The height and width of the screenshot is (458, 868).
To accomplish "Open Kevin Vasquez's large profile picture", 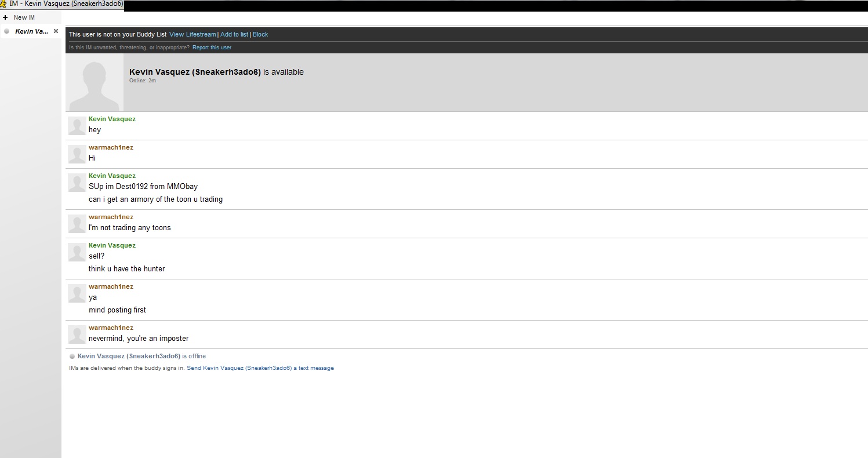I will pyautogui.click(x=95, y=83).
